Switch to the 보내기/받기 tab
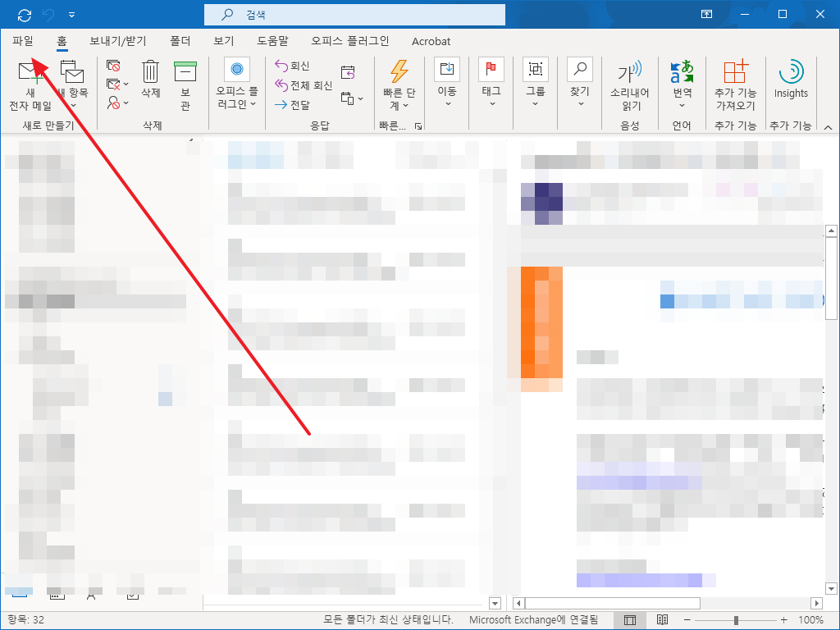Viewport: 840px width, 630px height. point(118,41)
